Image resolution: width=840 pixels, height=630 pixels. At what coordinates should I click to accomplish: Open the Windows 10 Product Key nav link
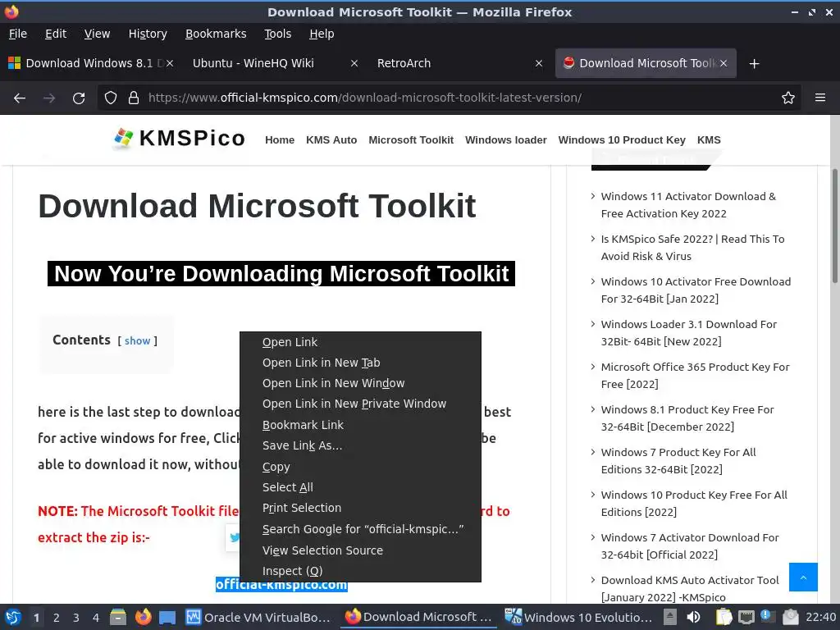tap(622, 139)
